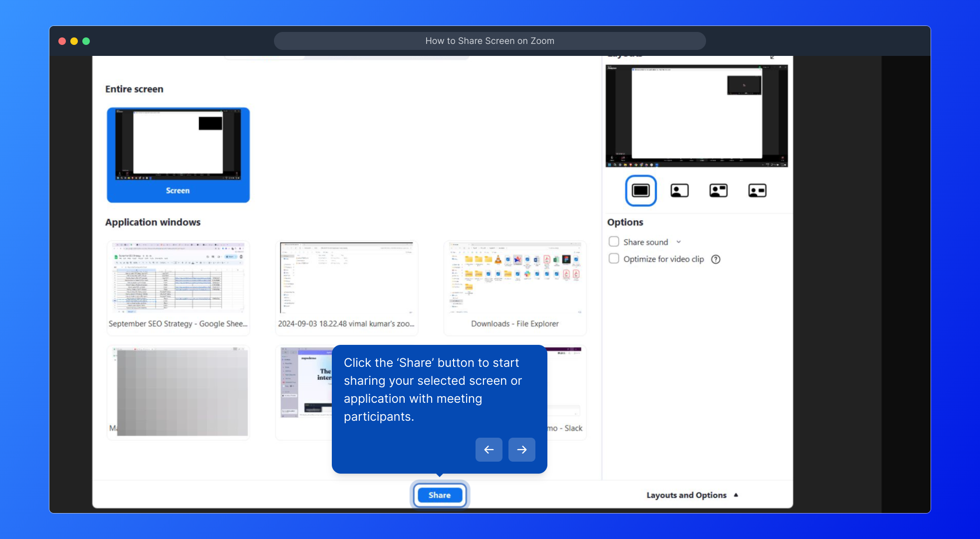Screen dimensions: 980x539
Task: Open the help icon beside Optimize for video clip
Action: pyautogui.click(x=716, y=259)
